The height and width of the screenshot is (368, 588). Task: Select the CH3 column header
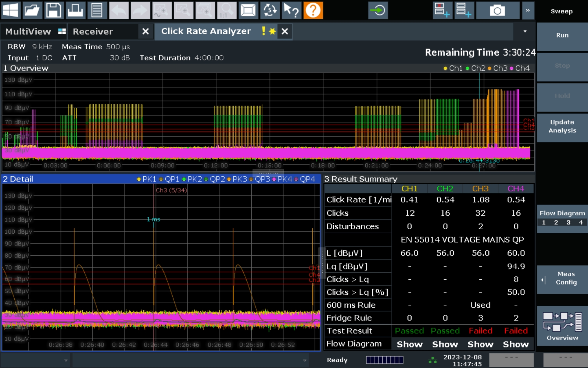(480, 189)
